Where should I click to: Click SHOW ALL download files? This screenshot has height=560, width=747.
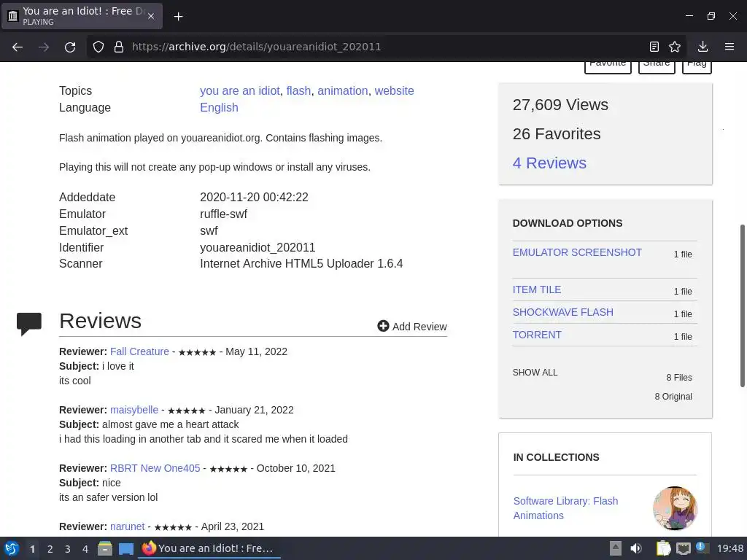pos(535,373)
